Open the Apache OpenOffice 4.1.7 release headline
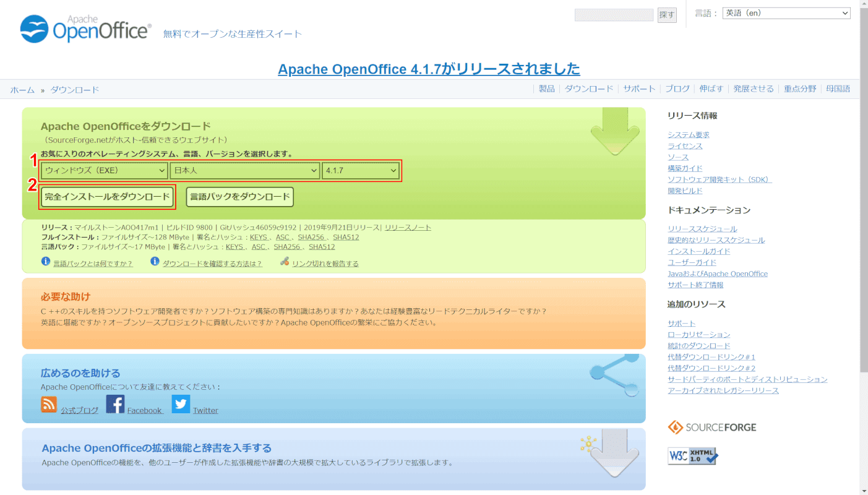 click(x=429, y=69)
